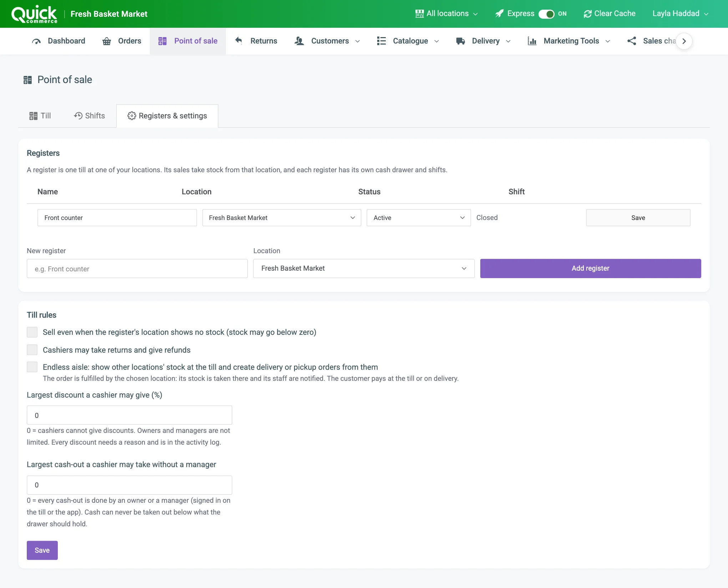Click the Dashboard gauge icon

(x=36, y=41)
